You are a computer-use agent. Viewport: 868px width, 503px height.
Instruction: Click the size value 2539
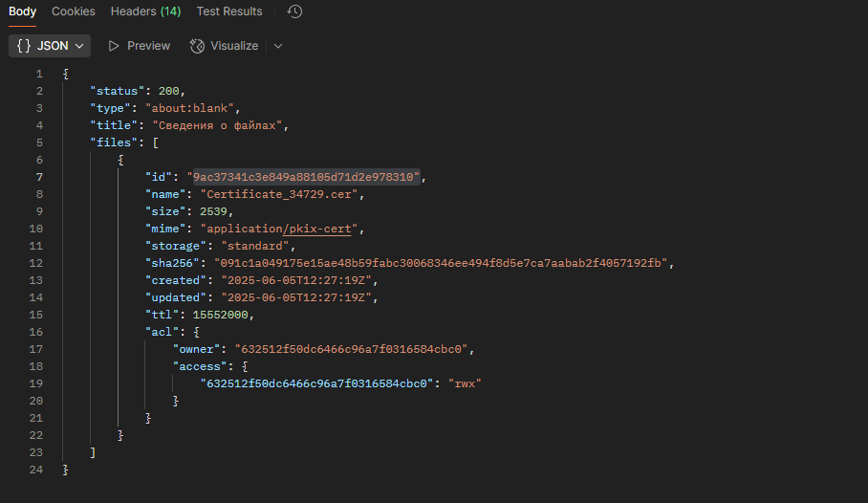click(x=213, y=211)
